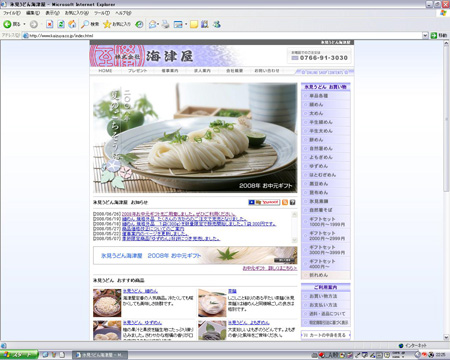Open the Favorites star button

(x=117, y=24)
